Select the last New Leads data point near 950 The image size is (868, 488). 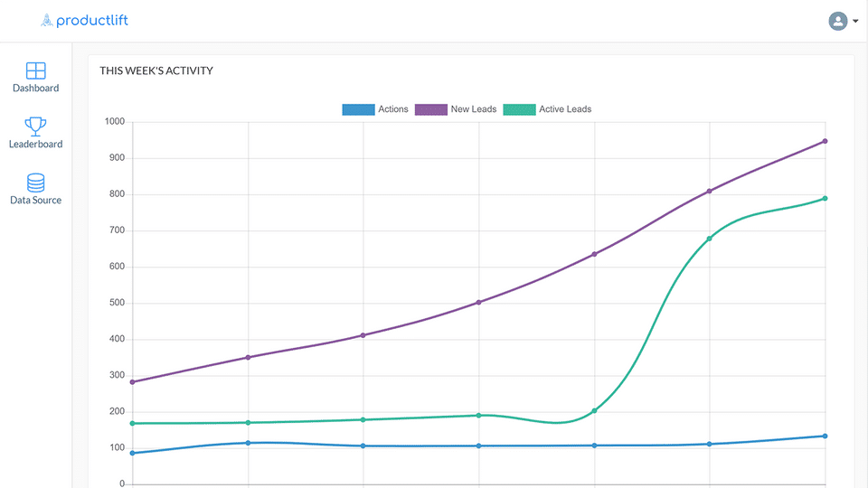coord(825,142)
